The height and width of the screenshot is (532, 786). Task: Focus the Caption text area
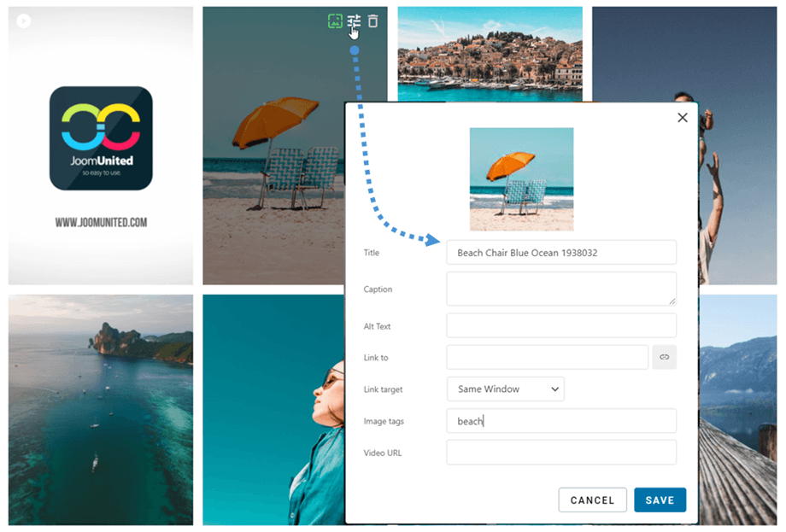[x=560, y=289]
